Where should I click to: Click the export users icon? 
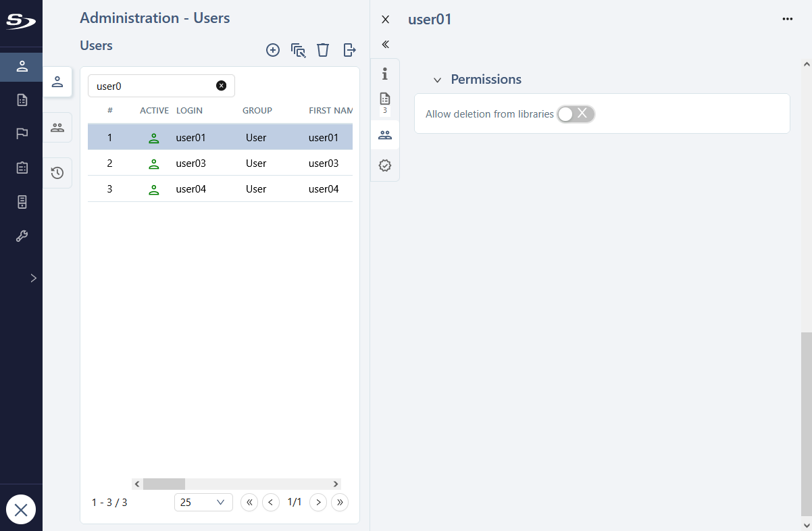click(x=349, y=50)
